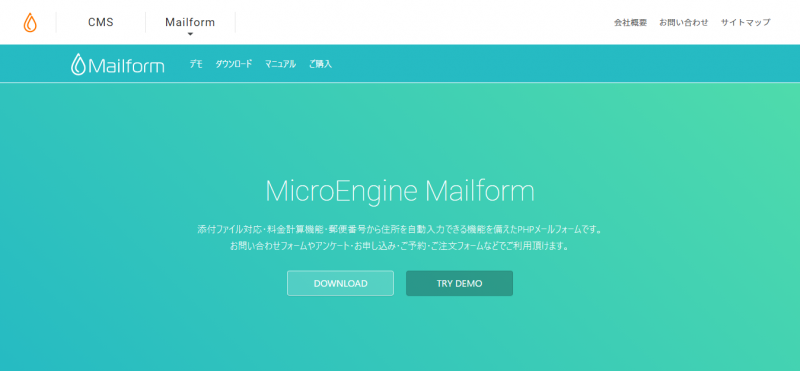The height and width of the screenshot is (371, 800).
Task: Open the お問い合わせ link
Action: pos(684,22)
